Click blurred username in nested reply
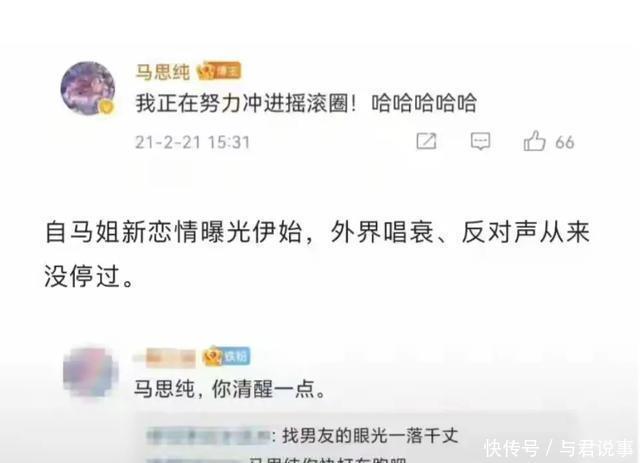The height and width of the screenshot is (463, 640). coord(208,436)
